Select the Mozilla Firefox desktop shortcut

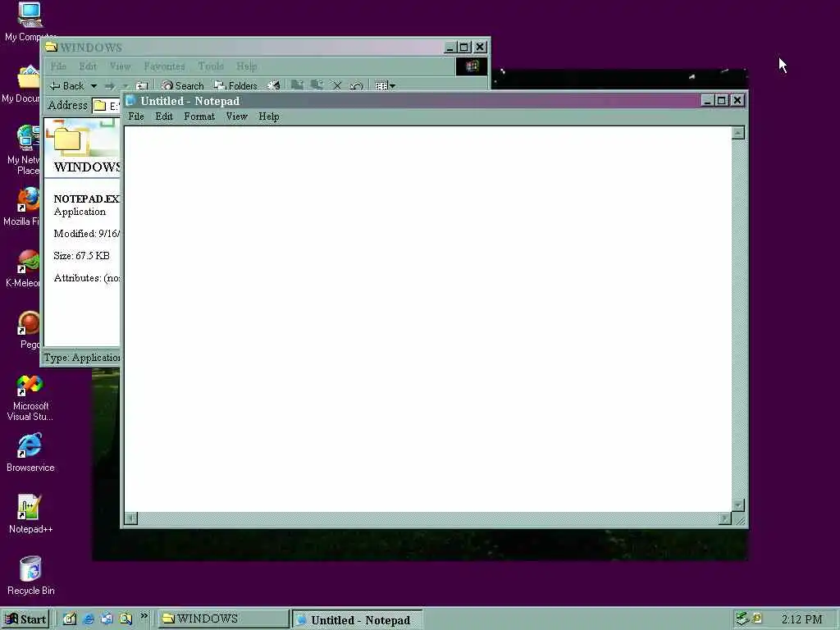pyautogui.click(x=22, y=206)
